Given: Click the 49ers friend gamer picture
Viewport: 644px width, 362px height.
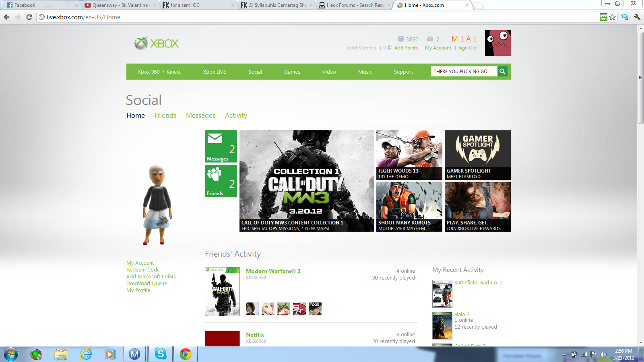Looking at the screenshot, I should (x=299, y=309).
